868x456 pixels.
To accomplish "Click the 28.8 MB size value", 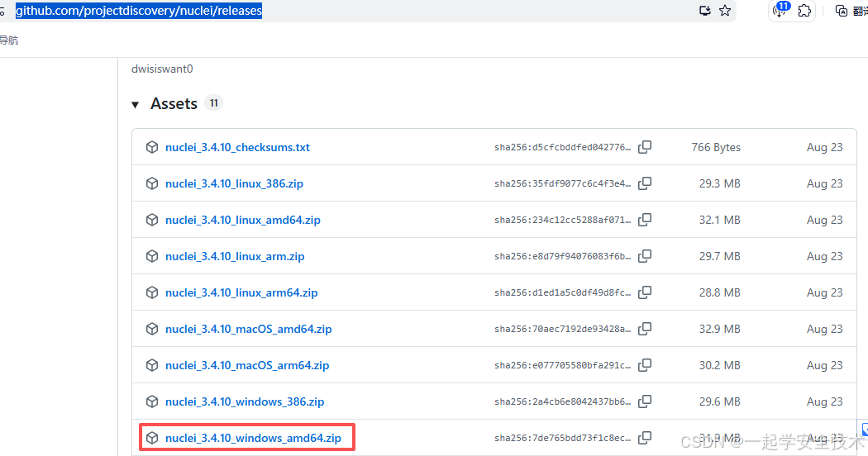I will [x=720, y=292].
